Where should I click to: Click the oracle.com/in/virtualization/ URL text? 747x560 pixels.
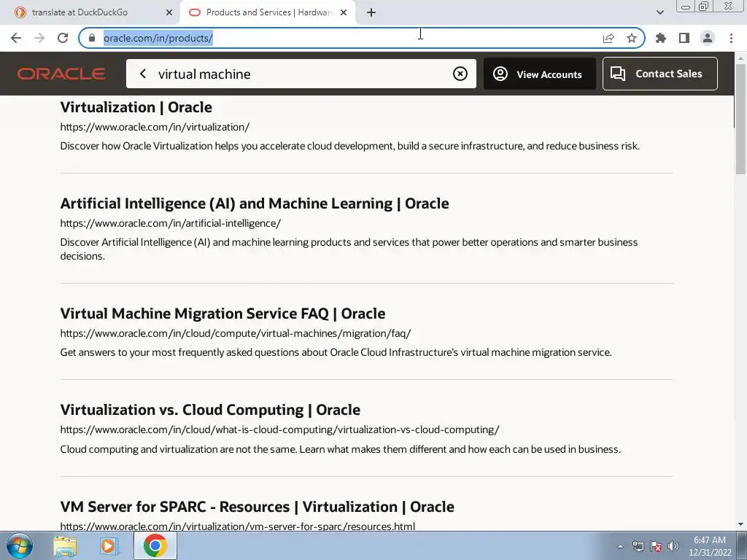click(155, 127)
